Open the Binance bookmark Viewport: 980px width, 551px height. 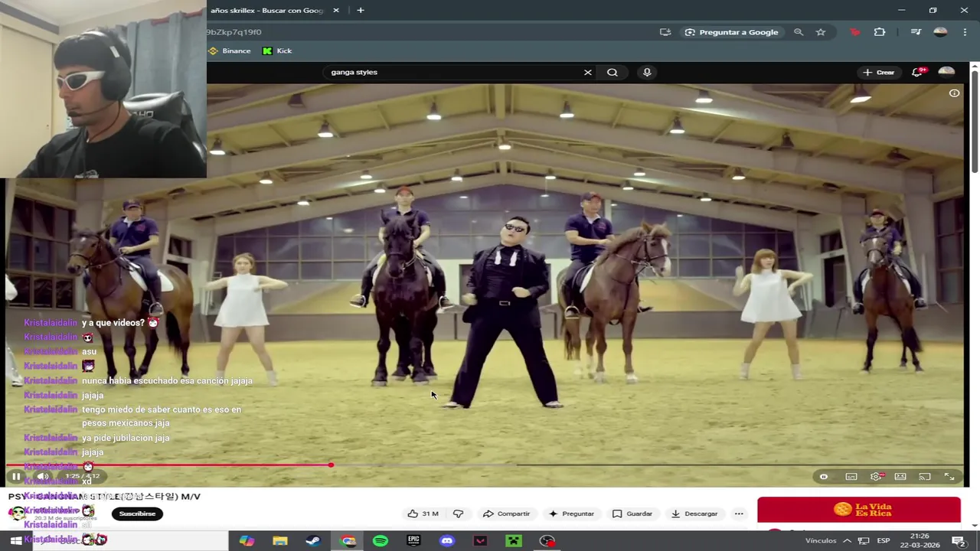tap(230, 51)
